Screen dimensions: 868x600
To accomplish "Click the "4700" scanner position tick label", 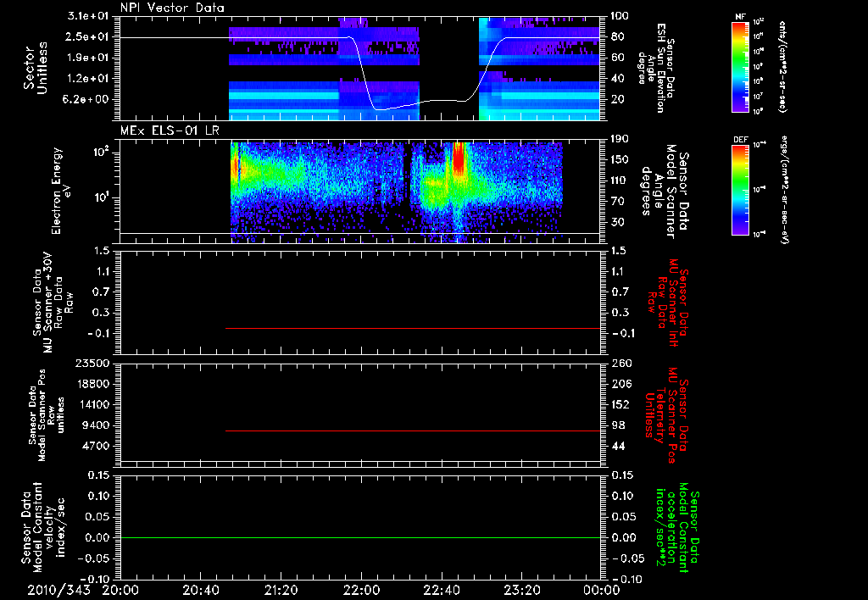I will [x=96, y=446].
